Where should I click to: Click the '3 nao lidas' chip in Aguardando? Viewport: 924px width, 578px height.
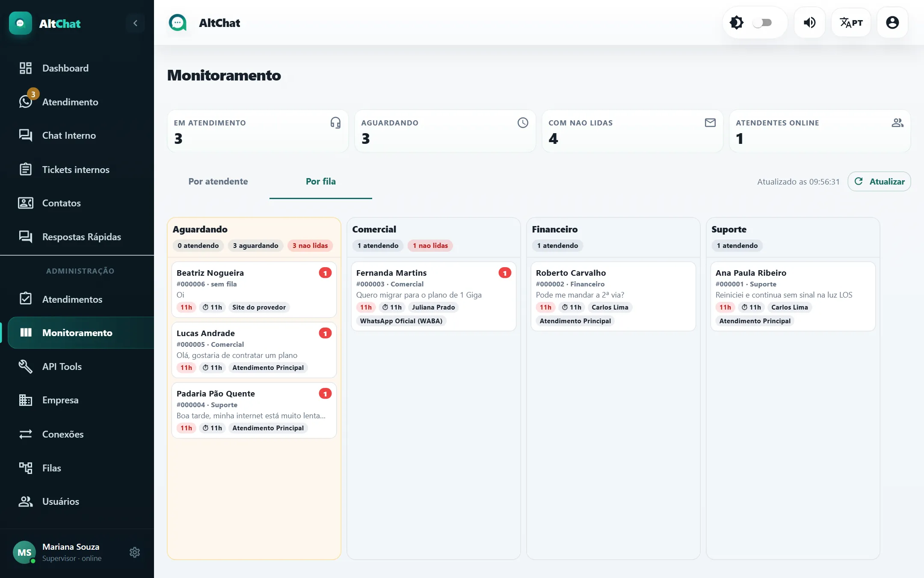pos(310,245)
